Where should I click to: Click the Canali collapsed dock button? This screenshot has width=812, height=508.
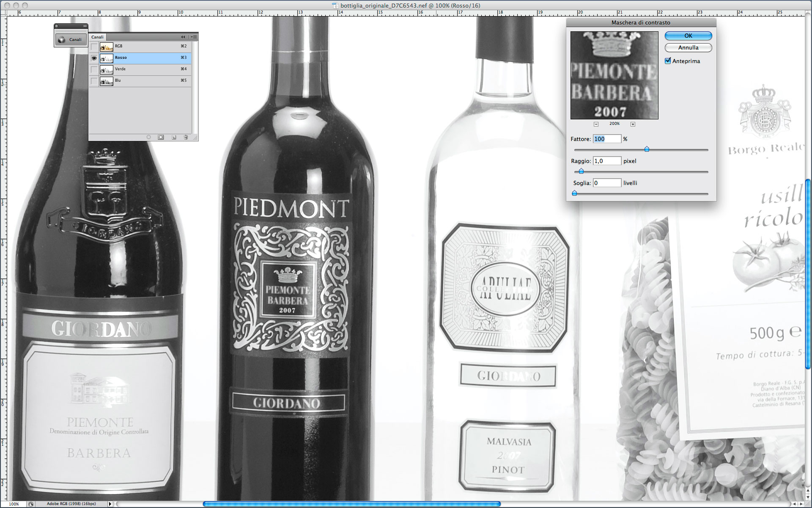(71, 39)
